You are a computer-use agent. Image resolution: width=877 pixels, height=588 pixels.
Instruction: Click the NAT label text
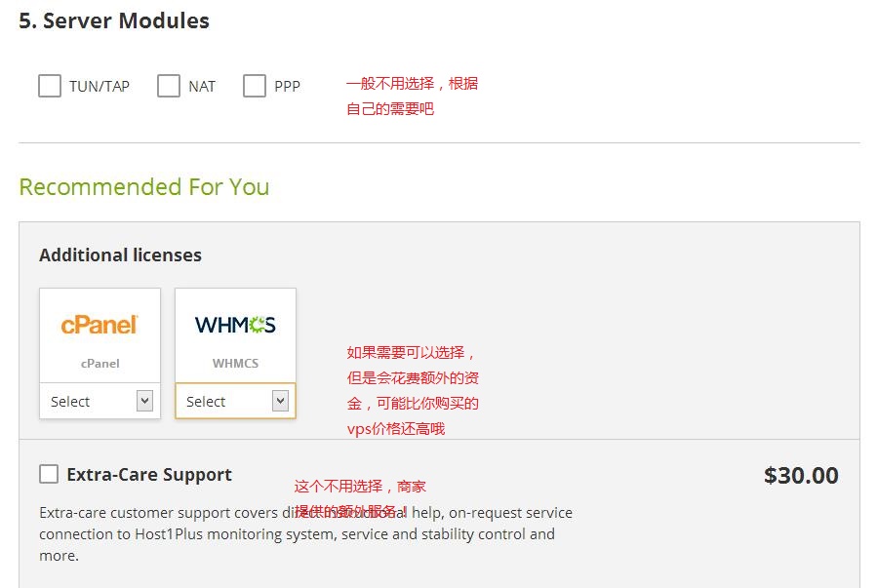click(x=202, y=87)
